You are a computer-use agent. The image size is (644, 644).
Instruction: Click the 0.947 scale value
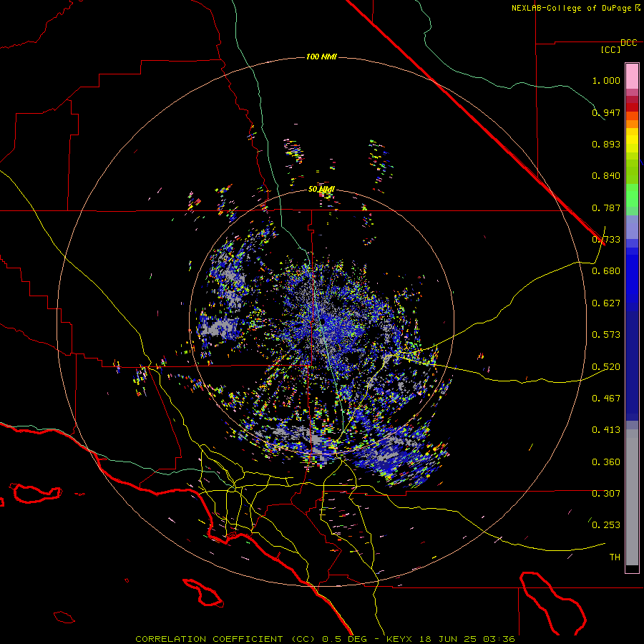coord(606,112)
